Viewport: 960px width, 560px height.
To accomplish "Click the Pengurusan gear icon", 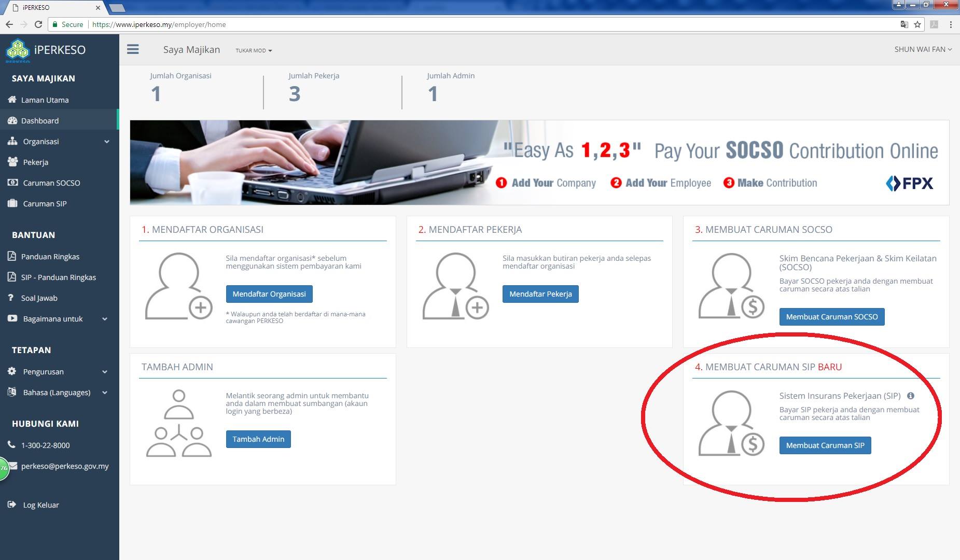I will (x=12, y=371).
